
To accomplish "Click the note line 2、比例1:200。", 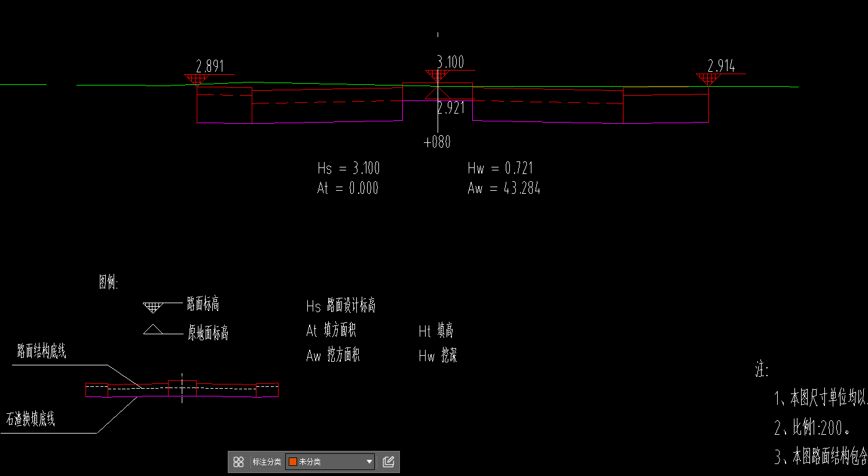I will click(x=813, y=428).
